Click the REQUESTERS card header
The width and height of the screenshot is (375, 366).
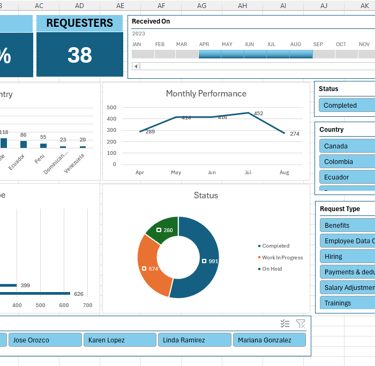[80, 23]
